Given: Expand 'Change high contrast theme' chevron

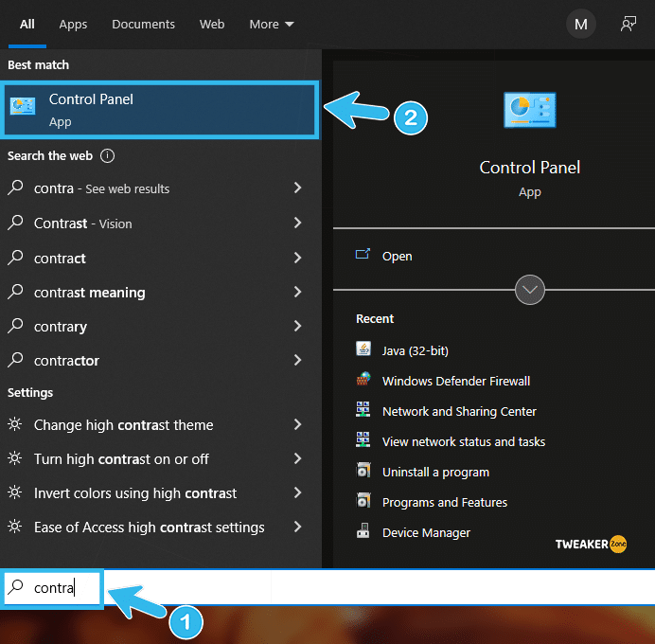Looking at the screenshot, I should click(x=297, y=424).
